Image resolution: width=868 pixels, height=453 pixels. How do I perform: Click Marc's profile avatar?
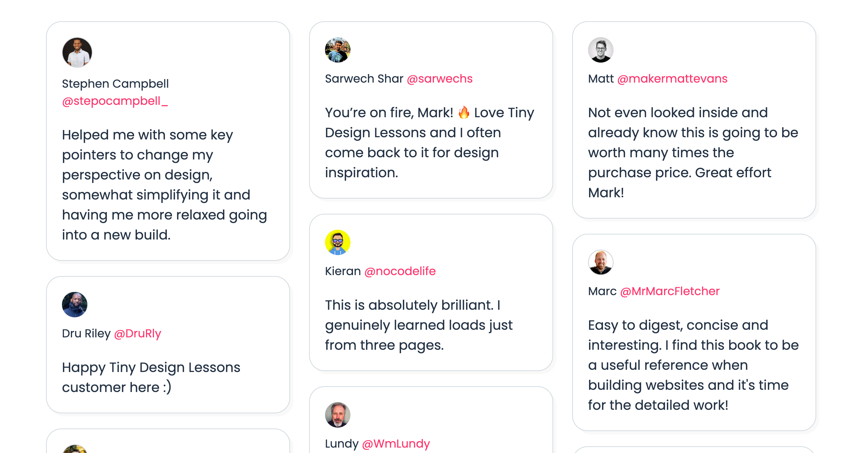tap(600, 262)
